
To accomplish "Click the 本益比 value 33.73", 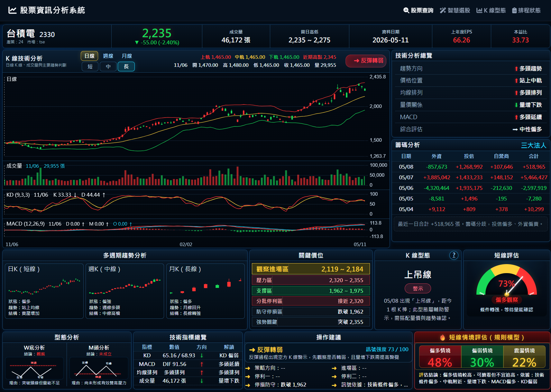I will point(520,40).
